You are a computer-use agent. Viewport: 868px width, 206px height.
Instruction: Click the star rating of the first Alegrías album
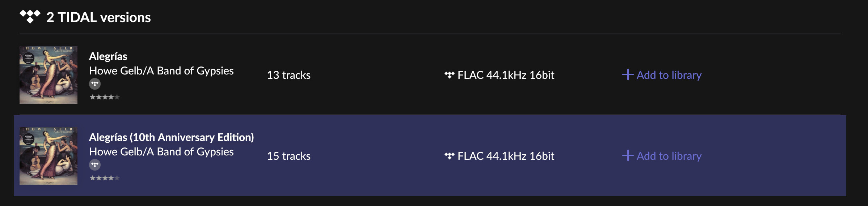(105, 97)
